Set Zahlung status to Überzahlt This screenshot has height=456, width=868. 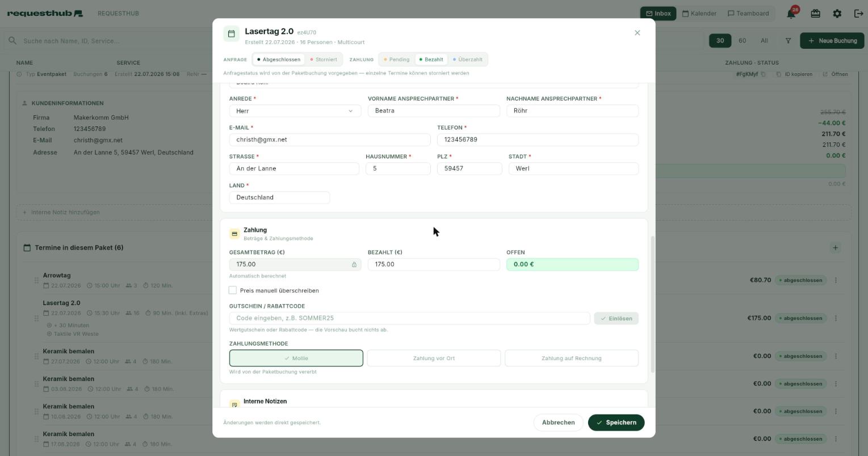point(468,60)
